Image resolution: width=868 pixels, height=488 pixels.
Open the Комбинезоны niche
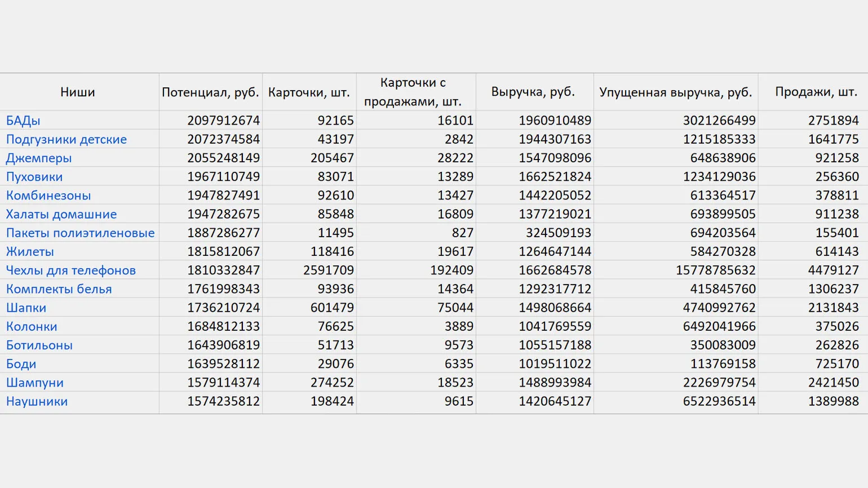coord(48,196)
